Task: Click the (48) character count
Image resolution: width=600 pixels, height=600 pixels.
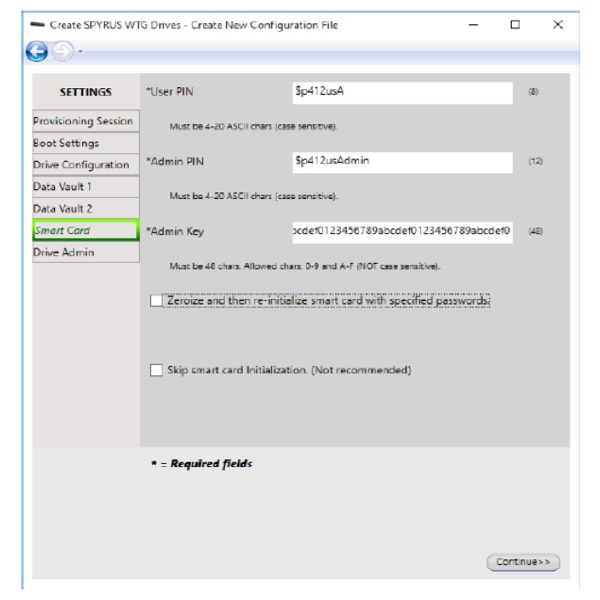Action: point(536,231)
